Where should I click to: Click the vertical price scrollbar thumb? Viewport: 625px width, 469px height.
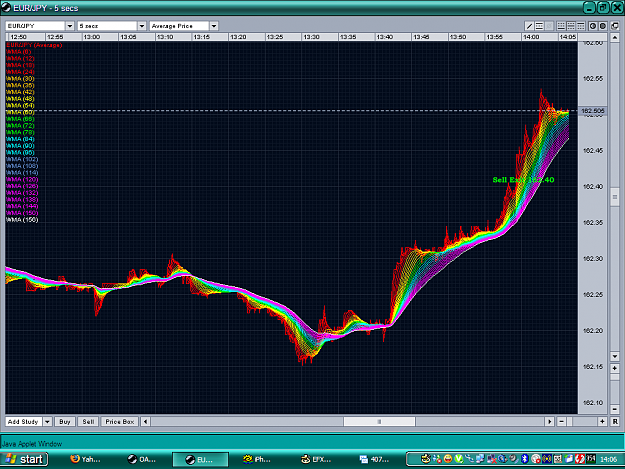click(x=615, y=198)
